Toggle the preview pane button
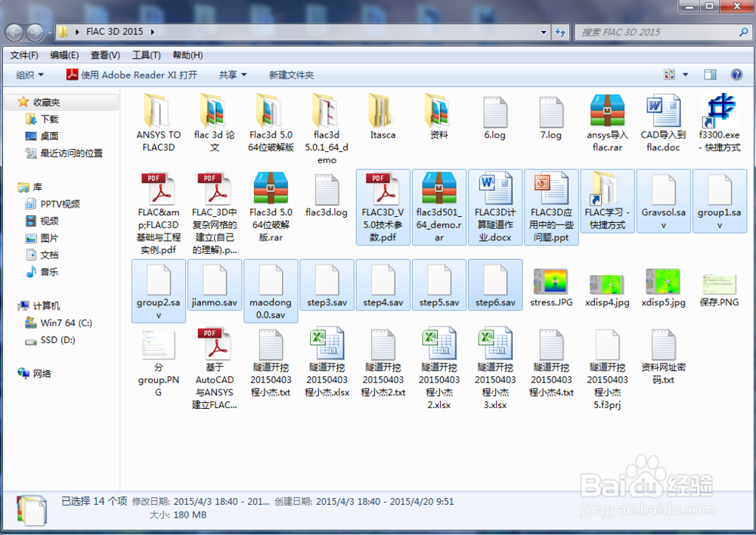Screen dimensions: 756x535 (710, 75)
